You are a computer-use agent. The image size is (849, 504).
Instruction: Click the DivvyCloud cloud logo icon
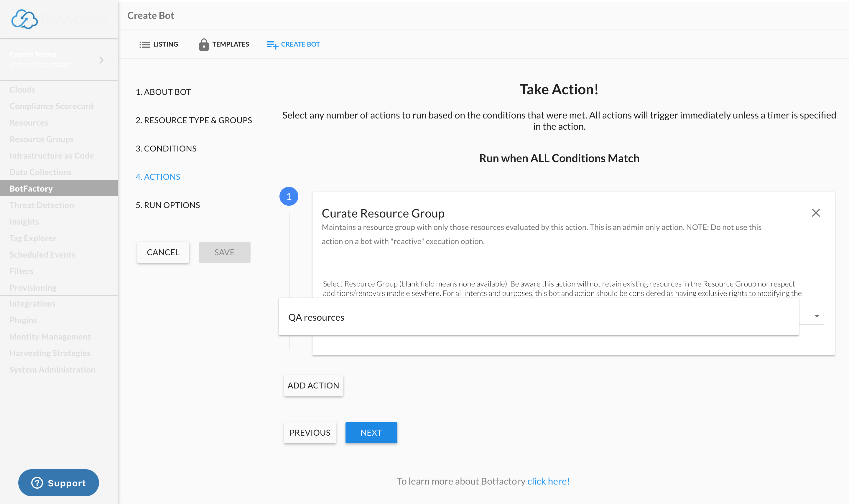coord(24,19)
